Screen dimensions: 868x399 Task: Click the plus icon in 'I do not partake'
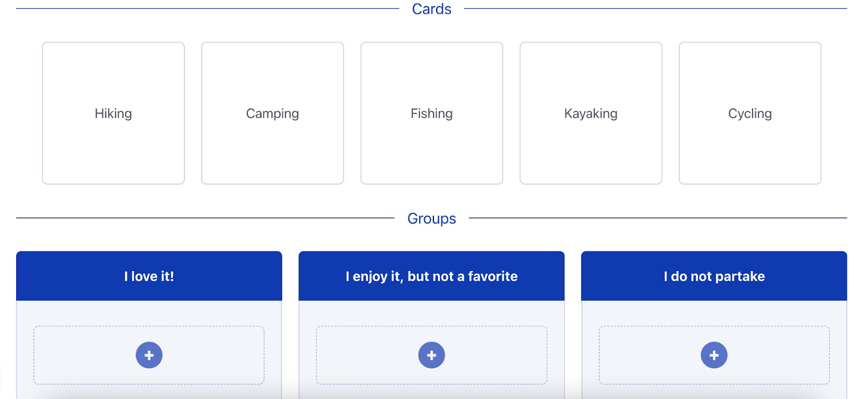[714, 355]
